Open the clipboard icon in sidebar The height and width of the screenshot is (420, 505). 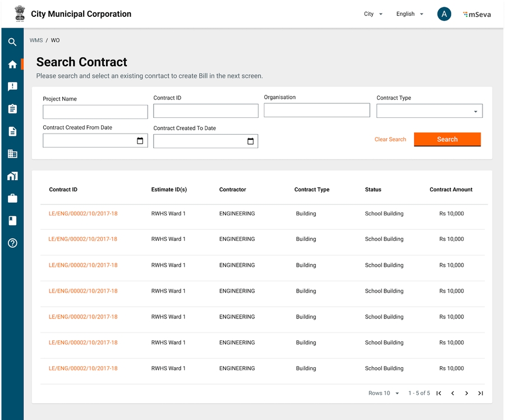12,109
